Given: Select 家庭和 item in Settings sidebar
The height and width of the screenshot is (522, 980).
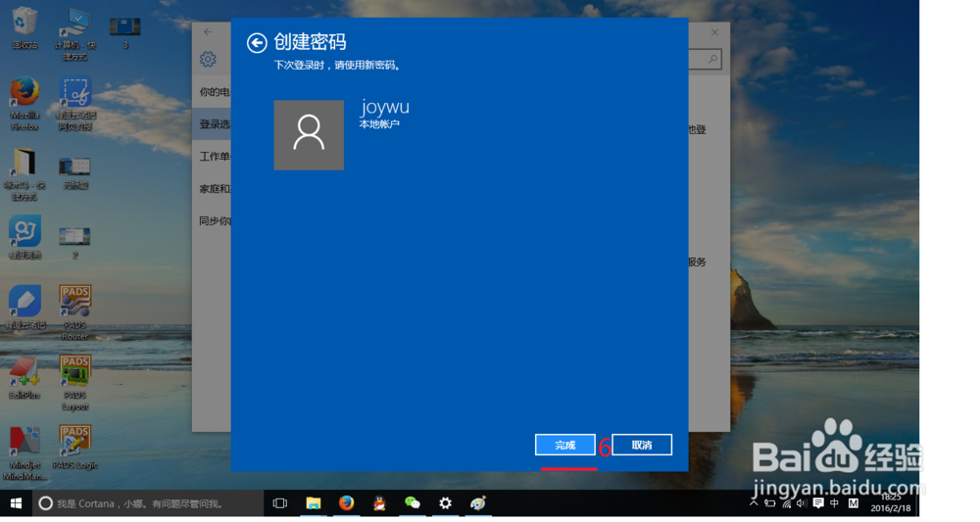Looking at the screenshot, I should tap(212, 189).
